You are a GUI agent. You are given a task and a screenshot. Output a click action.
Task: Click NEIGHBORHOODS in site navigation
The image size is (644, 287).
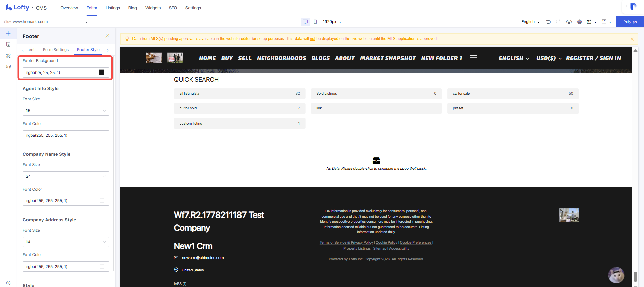pos(281,58)
